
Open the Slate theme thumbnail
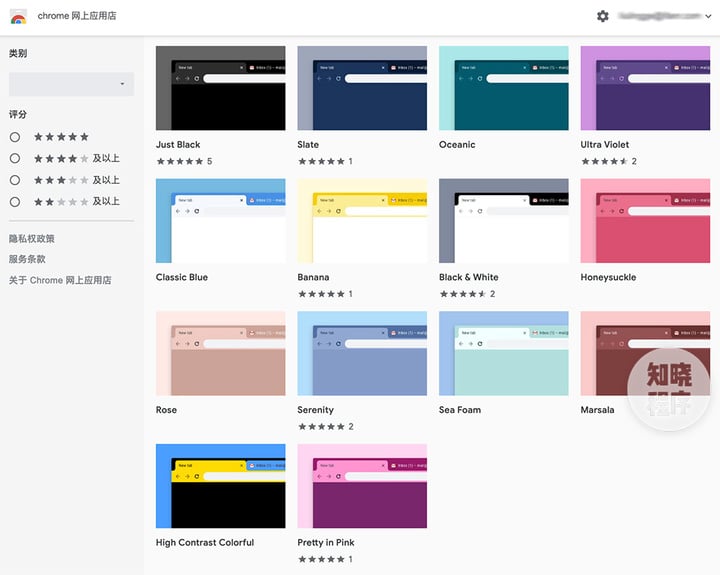pos(362,88)
